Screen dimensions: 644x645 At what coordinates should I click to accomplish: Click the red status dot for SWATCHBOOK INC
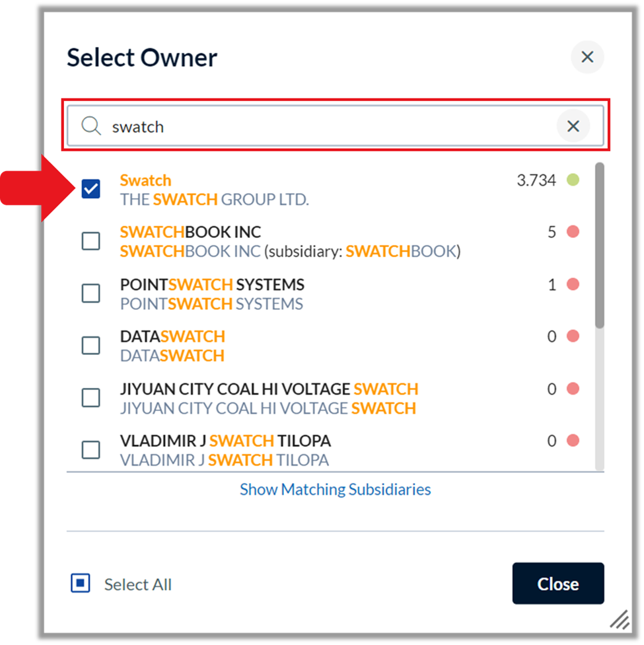[573, 231]
